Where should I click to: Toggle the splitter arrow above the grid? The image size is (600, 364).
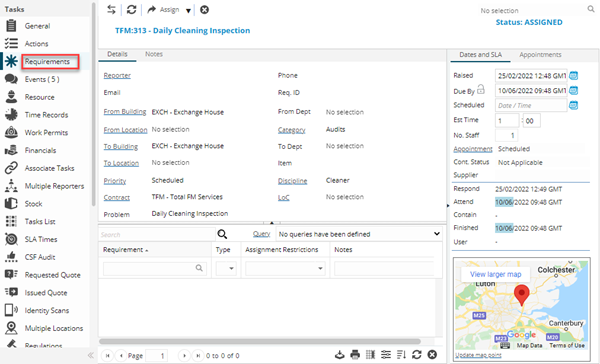pyautogui.click(x=272, y=222)
